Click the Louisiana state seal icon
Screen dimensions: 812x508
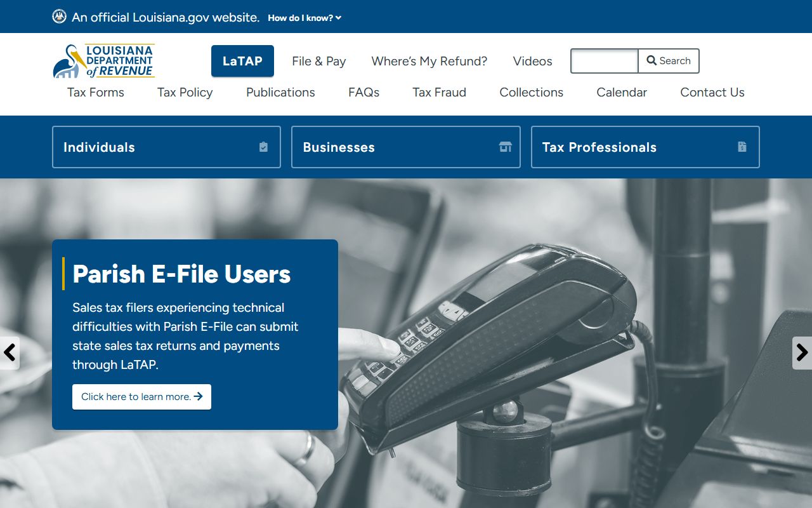click(x=59, y=17)
